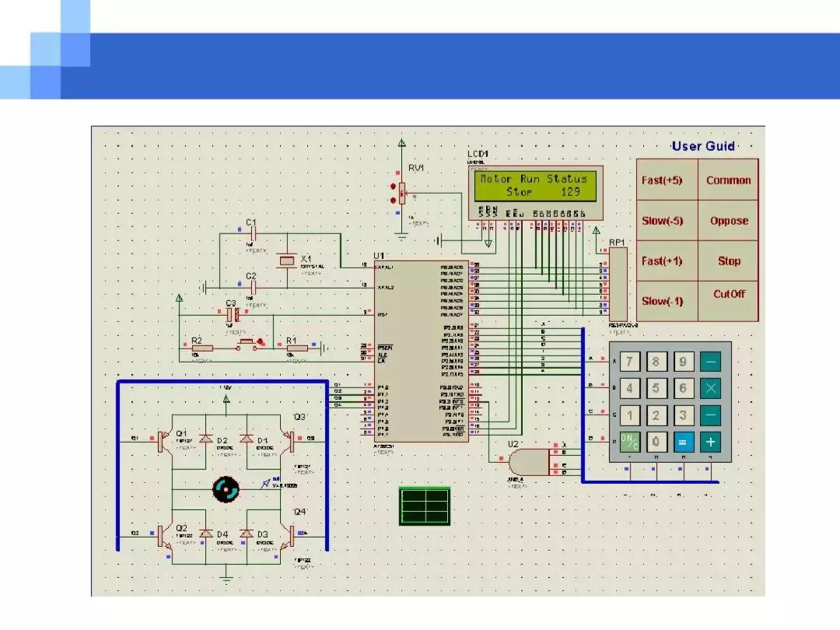Click the keypad 7 key
This screenshot has height=630, width=840.
[629, 362]
